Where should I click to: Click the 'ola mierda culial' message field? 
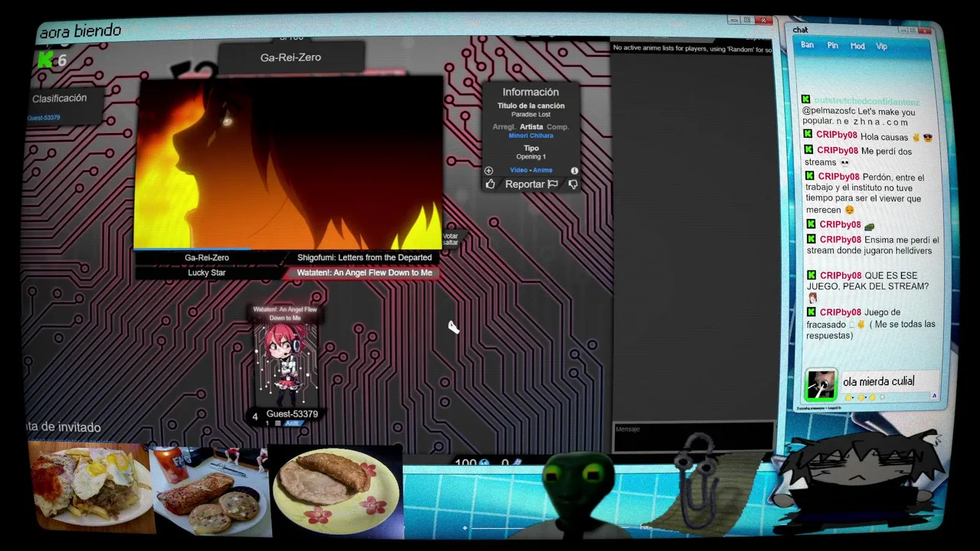coord(889,381)
